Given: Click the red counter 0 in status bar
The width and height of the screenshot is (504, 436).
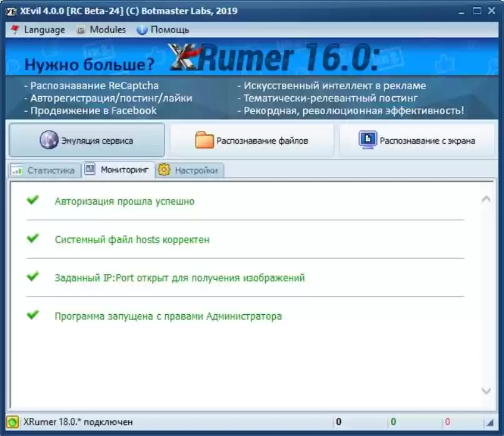Looking at the screenshot, I should coord(448,422).
